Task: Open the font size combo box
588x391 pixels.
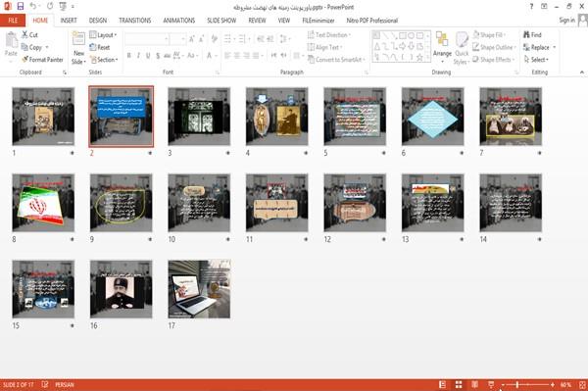Action: pyautogui.click(x=177, y=38)
